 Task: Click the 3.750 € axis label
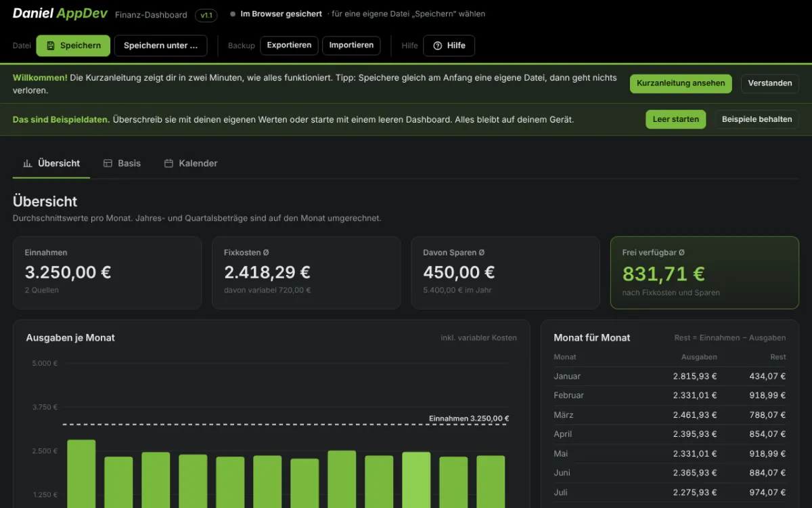tap(45, 407)
